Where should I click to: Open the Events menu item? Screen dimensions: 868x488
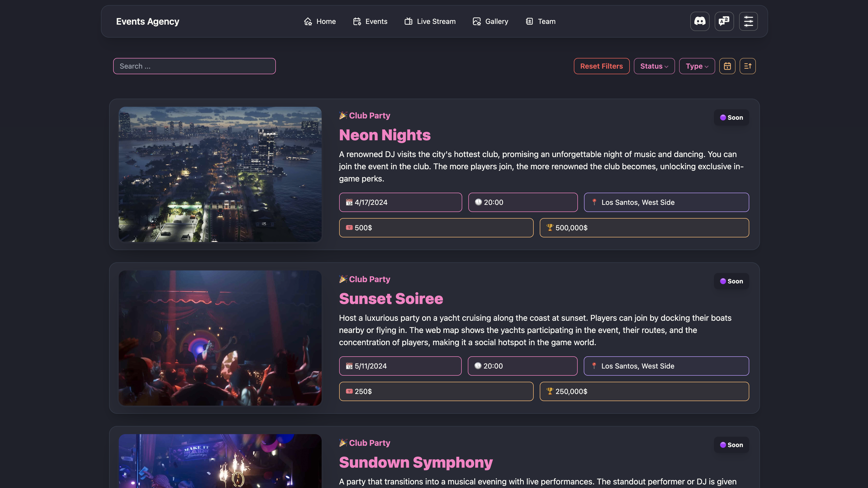(370, 22)
